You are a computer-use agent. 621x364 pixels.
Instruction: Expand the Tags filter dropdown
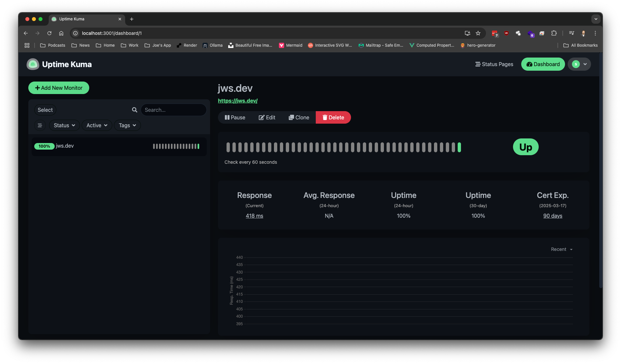tap(127, 125)
